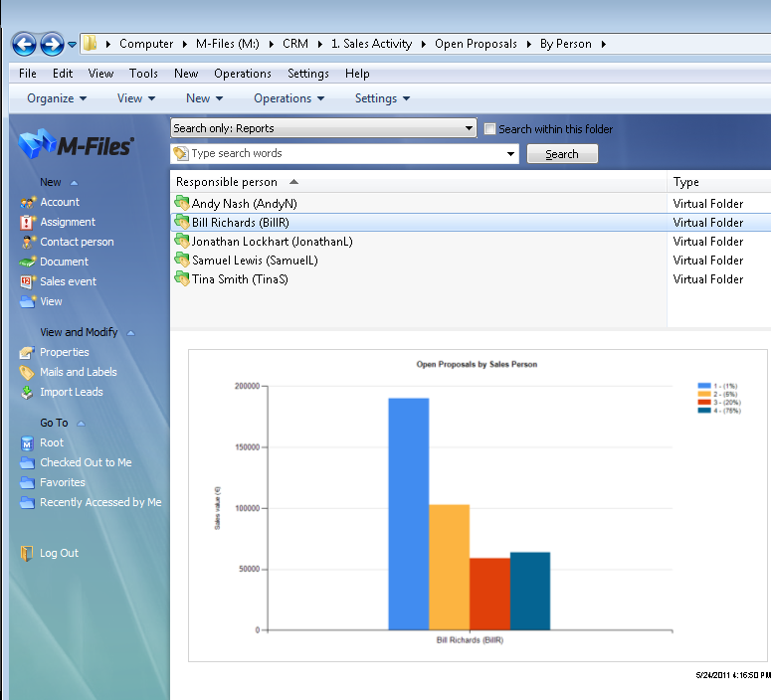The width and height of the screenshot is (771, 700).
Task: Click the Recently Accessed by Me link
Action: click(x=100, y=502)
